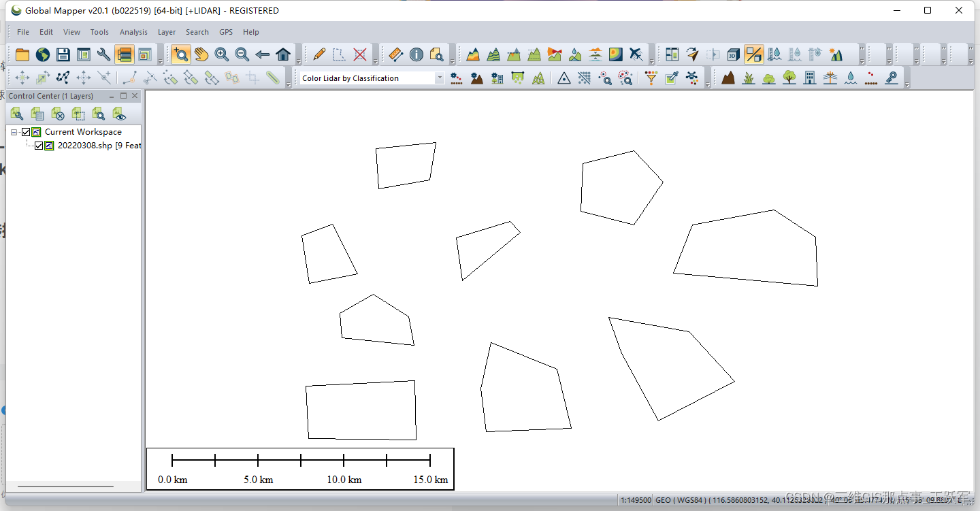Open the 3D View cube icon
The image size is (980, 511).
click(733, 54)
